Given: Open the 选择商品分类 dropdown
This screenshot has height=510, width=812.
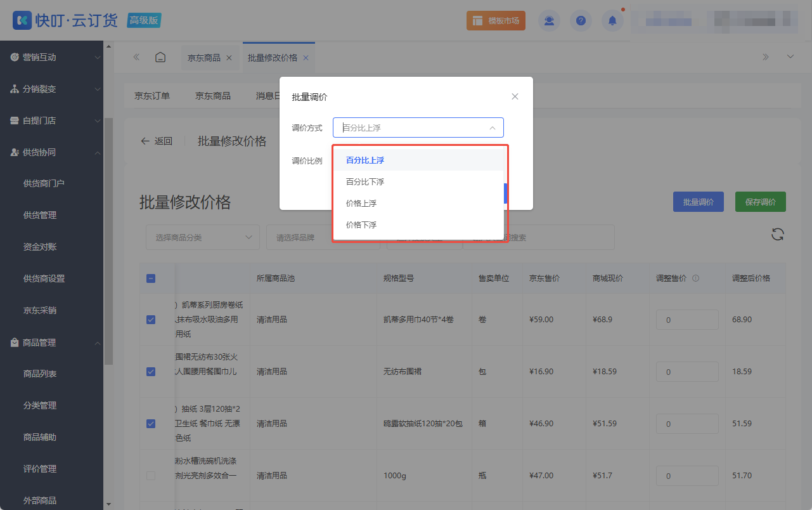Looking at the screenshot, I should point(203,237).
